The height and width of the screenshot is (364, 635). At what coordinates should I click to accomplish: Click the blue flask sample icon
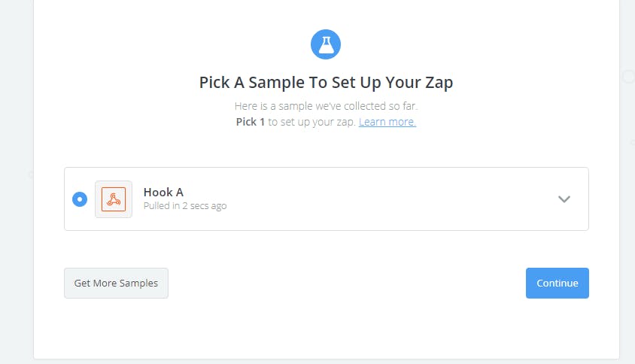click(326, 44)
